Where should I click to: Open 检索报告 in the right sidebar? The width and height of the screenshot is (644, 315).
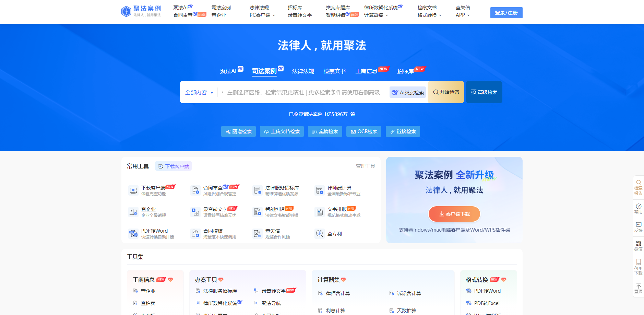pos(638,187)
